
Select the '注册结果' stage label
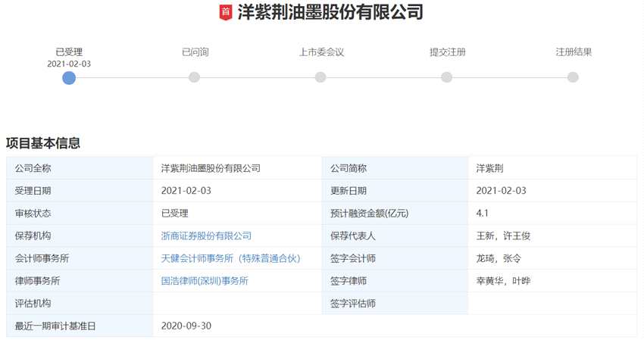(x=574, y=52)
